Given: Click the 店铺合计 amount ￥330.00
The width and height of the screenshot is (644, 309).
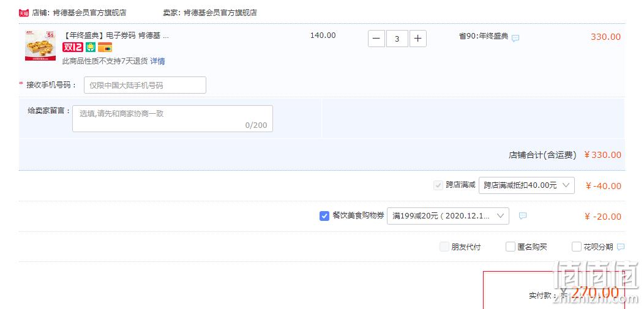Looking at the screenshot, I should tap(602, 155).
